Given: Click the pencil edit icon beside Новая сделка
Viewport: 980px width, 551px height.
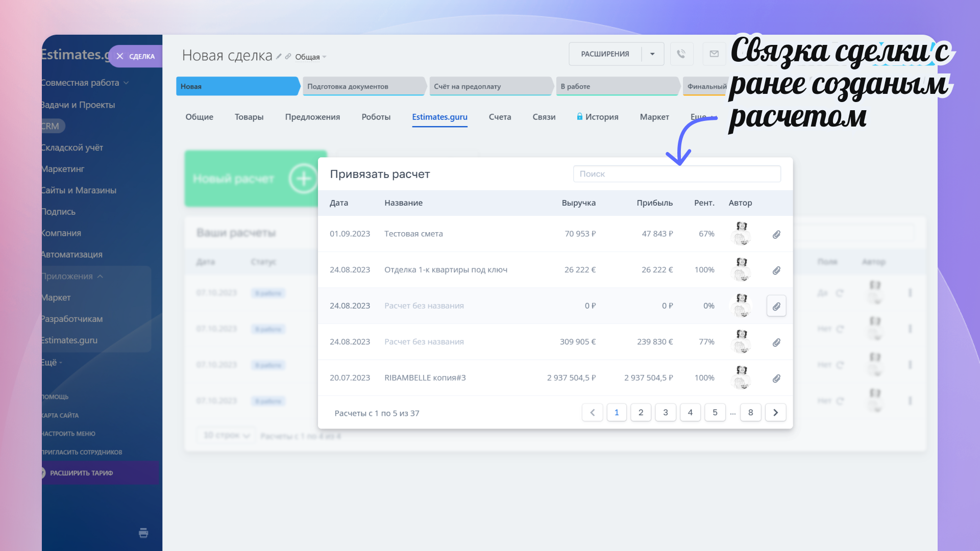Looking at the screenshot, I should (279, 57).
